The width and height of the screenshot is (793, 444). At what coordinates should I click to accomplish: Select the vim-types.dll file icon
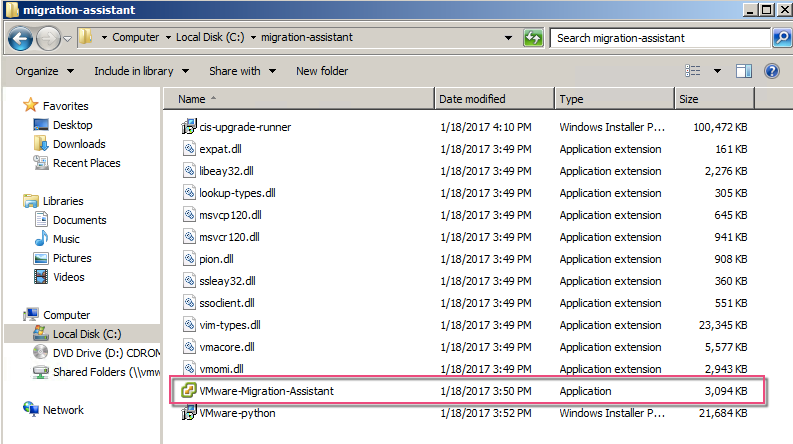pyautogui.click(x=189, y=325)
